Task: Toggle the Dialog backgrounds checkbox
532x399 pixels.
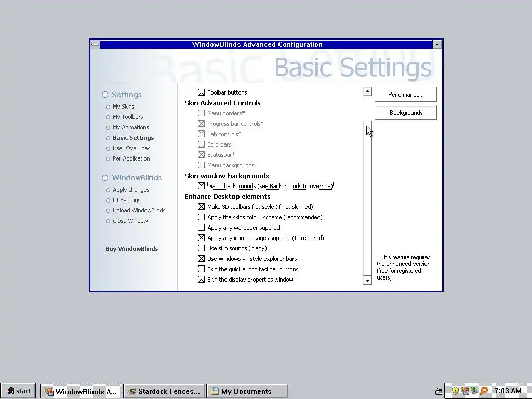Action: point(201,186)
